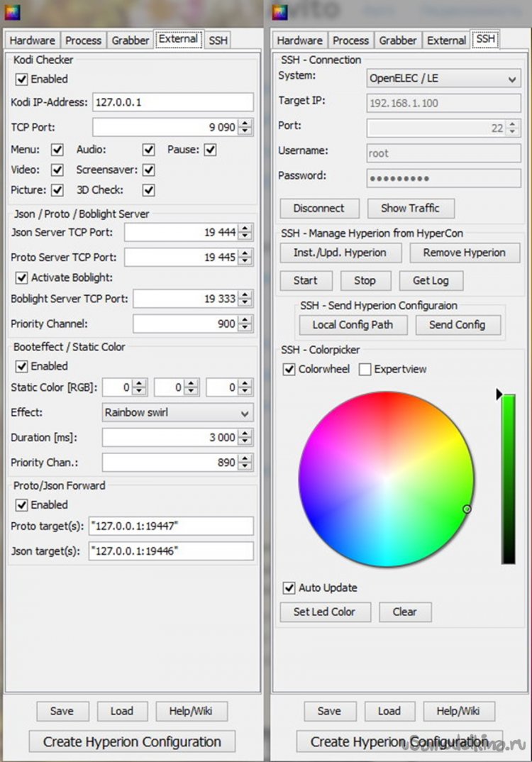Click the Kodi IP-Address input field
Screen dimensions: 532x762
tap(172, 102)
